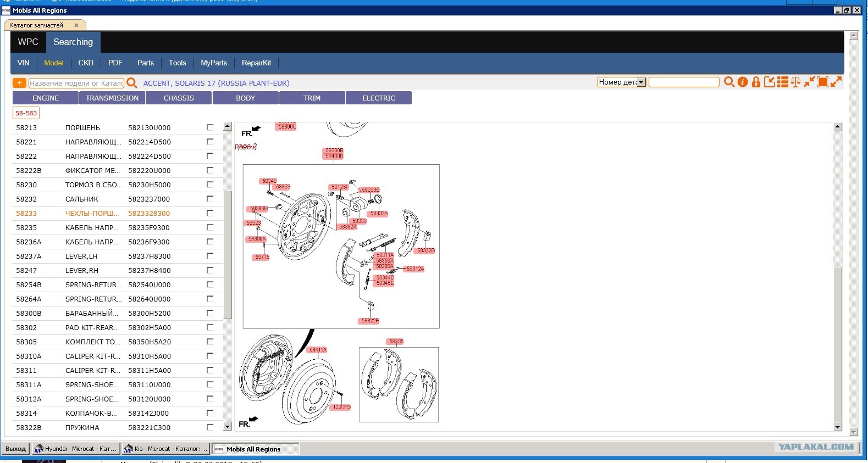
Task: Tick the checkbox for part 58213 ПОРШЕНЬ
Action: tap(210, 127)
